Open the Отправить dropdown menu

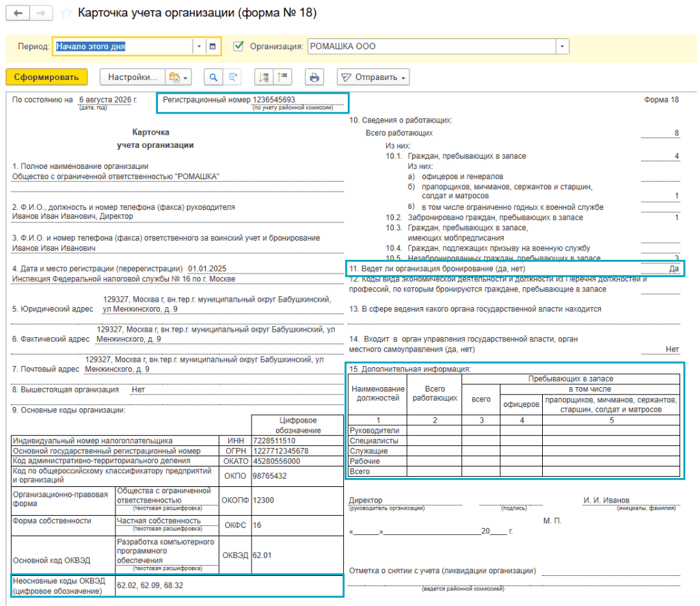click(373, 77)
